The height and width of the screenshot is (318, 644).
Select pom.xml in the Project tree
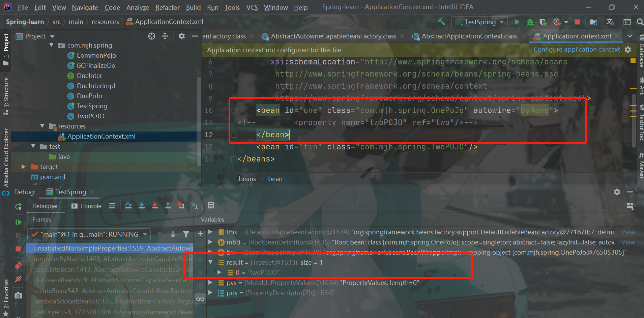53,177
